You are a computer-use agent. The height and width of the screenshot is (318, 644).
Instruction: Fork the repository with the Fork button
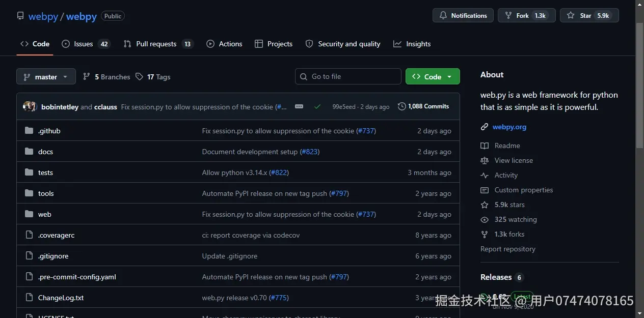coord(527,15)
